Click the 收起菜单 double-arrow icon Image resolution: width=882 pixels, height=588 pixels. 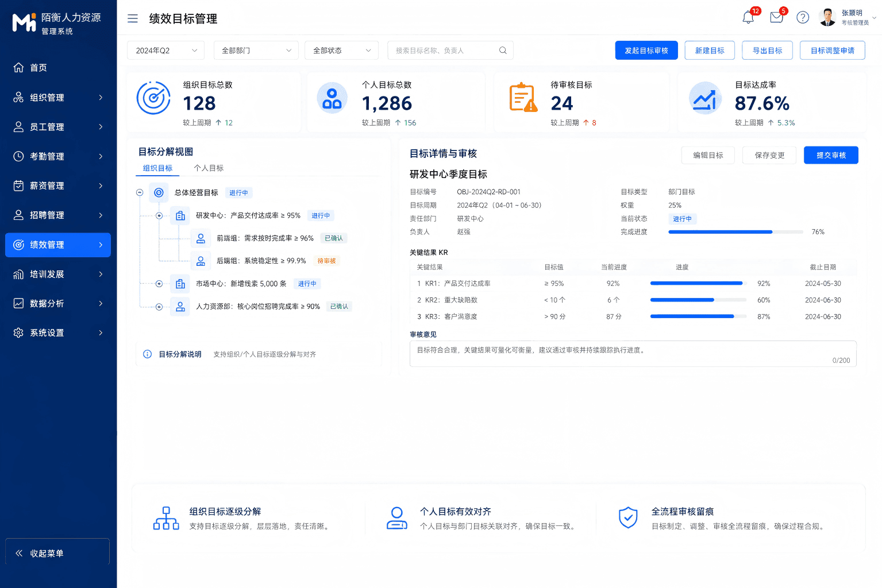tap(19, 553)
